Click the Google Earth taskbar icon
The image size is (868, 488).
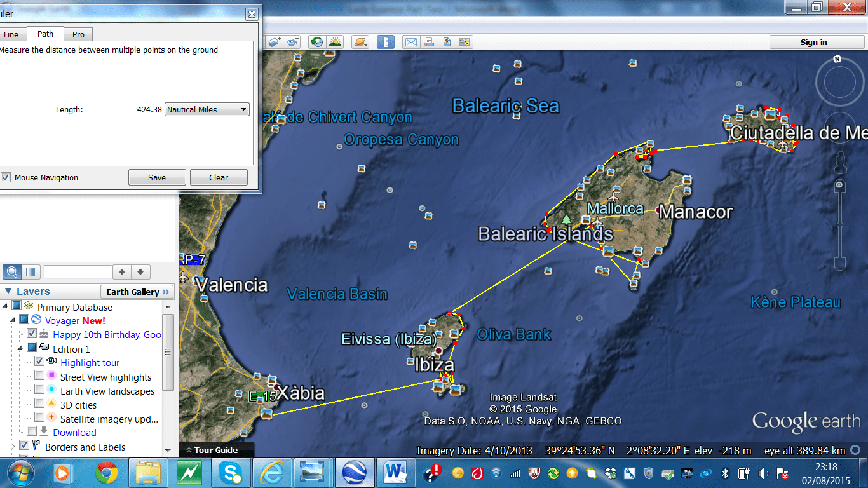tap(354, 473)
